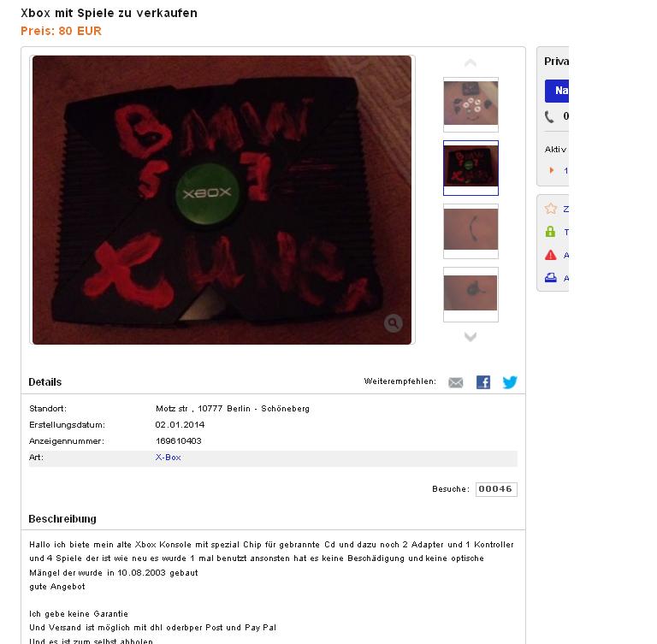Expand the orange arrow under Aktiv
Screen dimensions: 657x644
(552, 170)
